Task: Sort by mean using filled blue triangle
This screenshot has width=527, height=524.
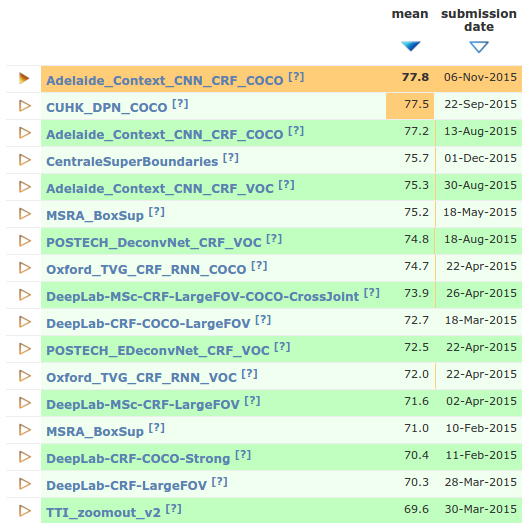Action: click(x=410, y=46)
